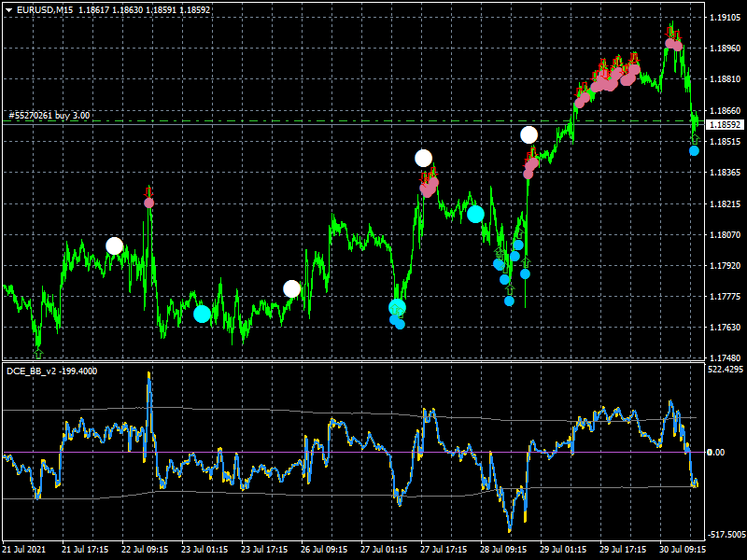Select the #55270261 buy 3.00 order label
Screen dimensions: 747x560
tap(49, 115)
